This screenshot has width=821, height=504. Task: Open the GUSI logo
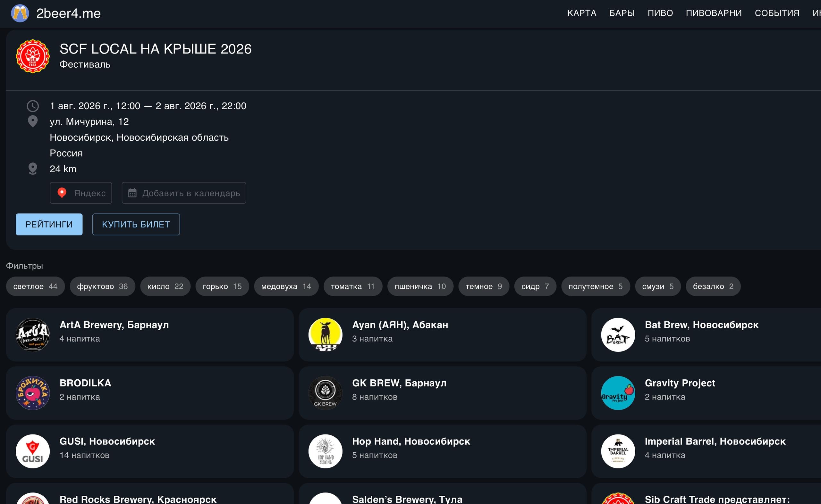[x=33, y=451]
